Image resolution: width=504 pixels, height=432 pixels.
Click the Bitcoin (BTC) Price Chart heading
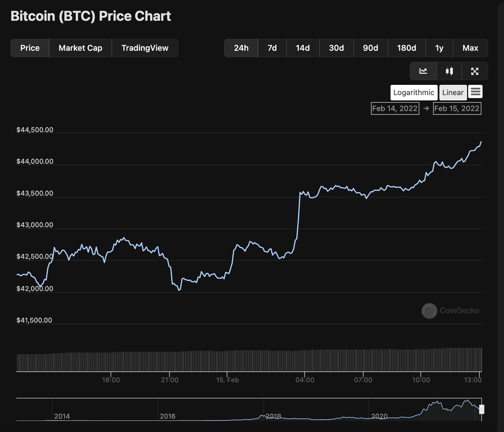tap(91, 16)
